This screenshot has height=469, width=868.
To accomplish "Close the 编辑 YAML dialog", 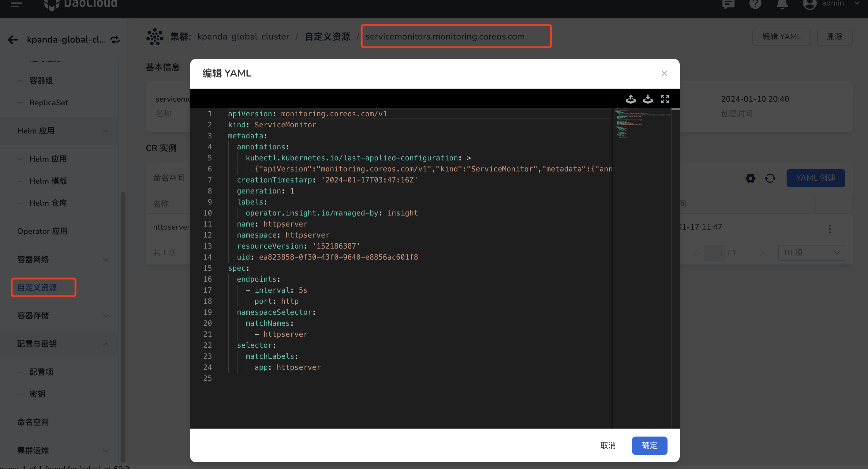I will point(664,73).
